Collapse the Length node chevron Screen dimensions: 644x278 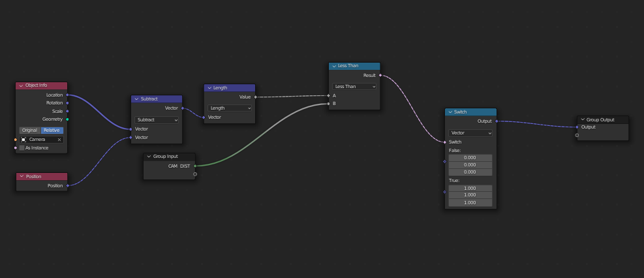coord(209,88)
